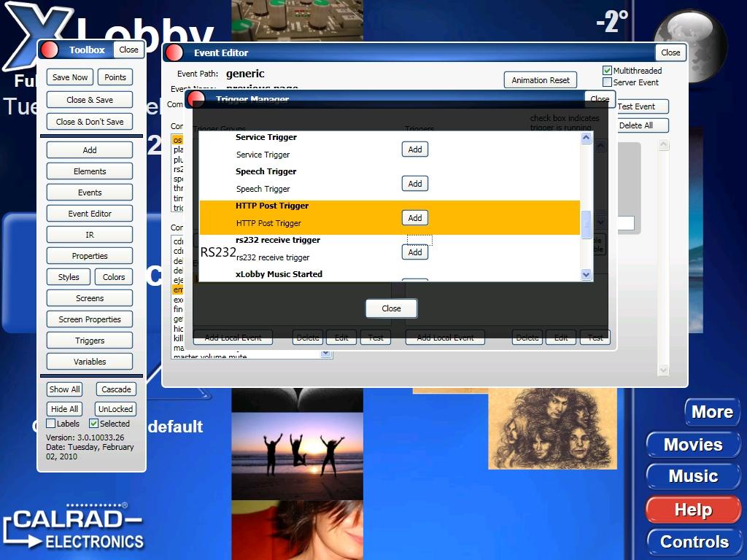The height and width of the screenshot is (560, 747).
Task: Open Screens from Toolbox
Action: pos(90,298)
